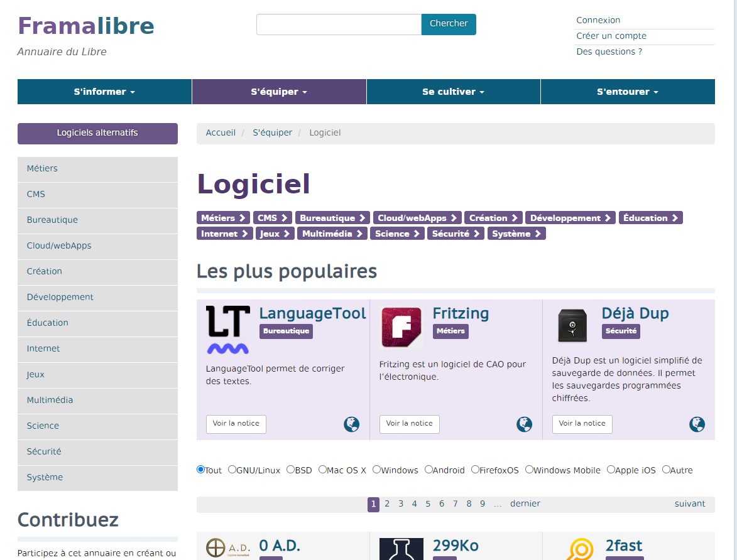This screenshot has width=737, height=560.
Task: Go to pagination page 5
Action: 428,504
